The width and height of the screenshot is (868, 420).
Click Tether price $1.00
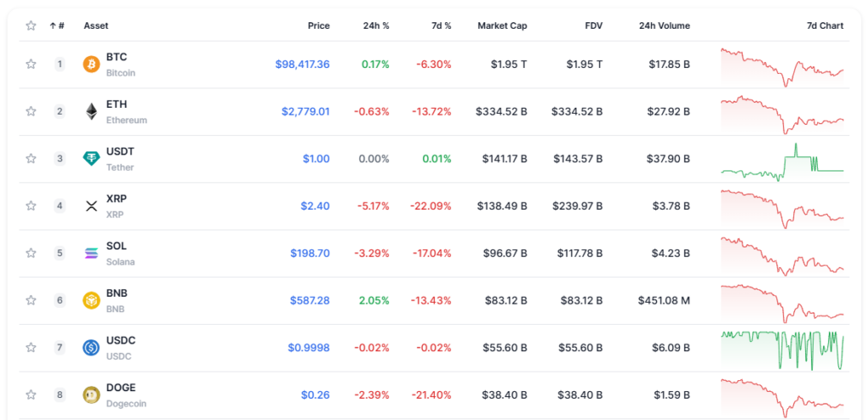click(x=316, y=159)
